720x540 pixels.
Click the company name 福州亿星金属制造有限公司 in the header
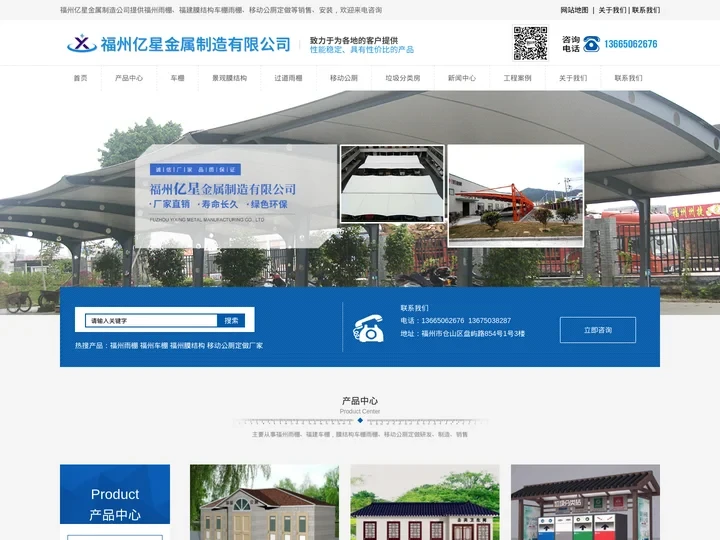click(196, 45)
